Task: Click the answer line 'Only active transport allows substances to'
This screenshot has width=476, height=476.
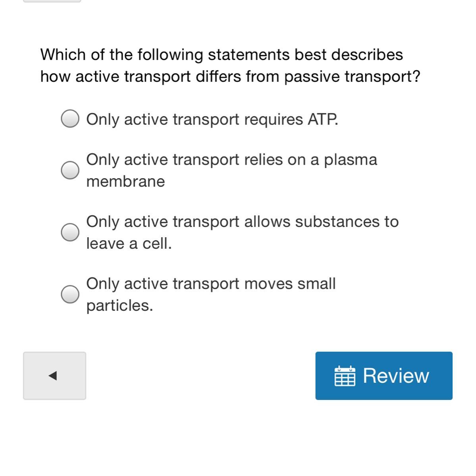Action: click(x=242, y=222)
